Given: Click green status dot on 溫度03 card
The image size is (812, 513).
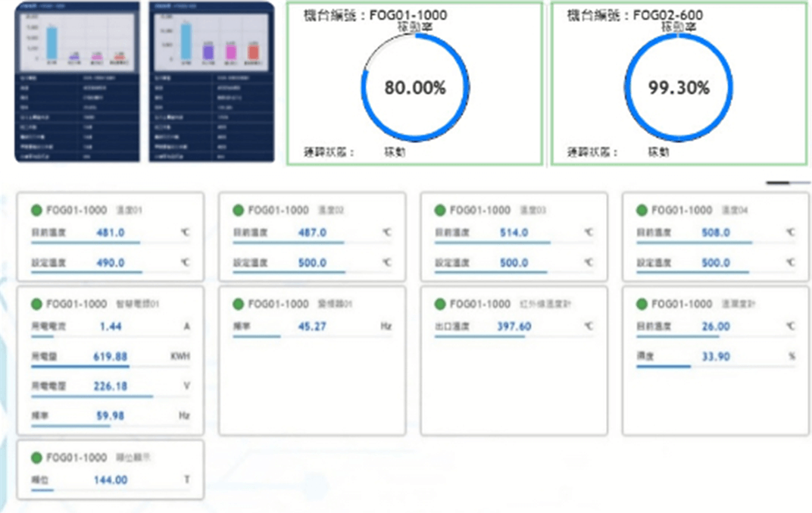Looking at the screenshot, I should point(440,210).
